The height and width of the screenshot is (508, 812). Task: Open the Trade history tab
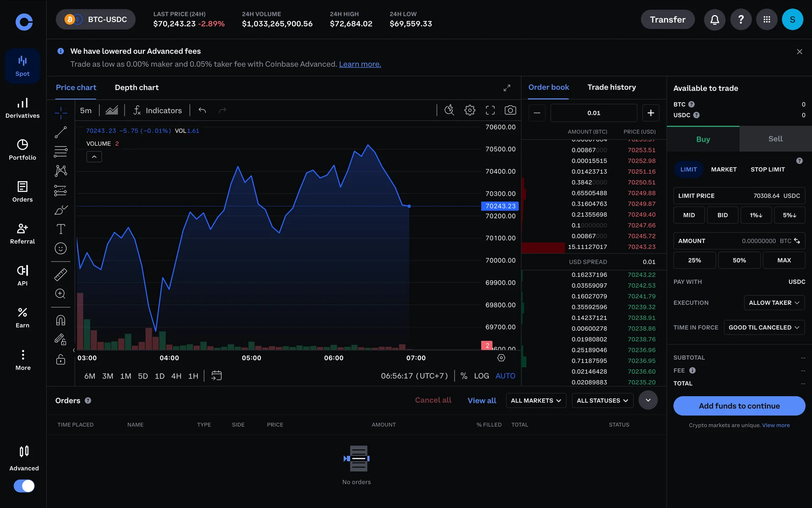pos(611,87)
